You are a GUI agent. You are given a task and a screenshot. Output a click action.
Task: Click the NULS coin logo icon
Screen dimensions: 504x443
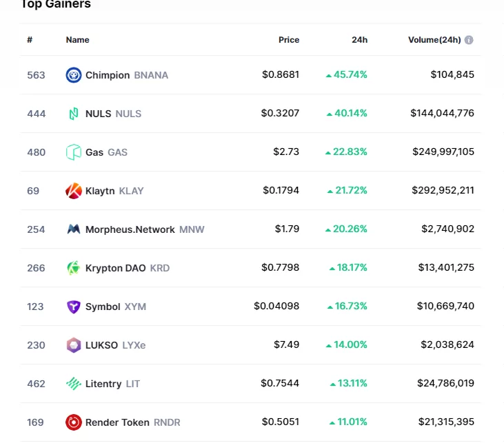(74, 114)
